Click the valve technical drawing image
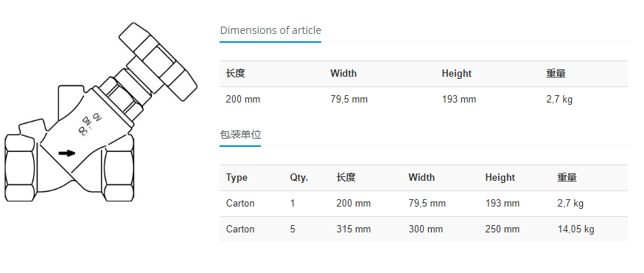 pos(101,112)
